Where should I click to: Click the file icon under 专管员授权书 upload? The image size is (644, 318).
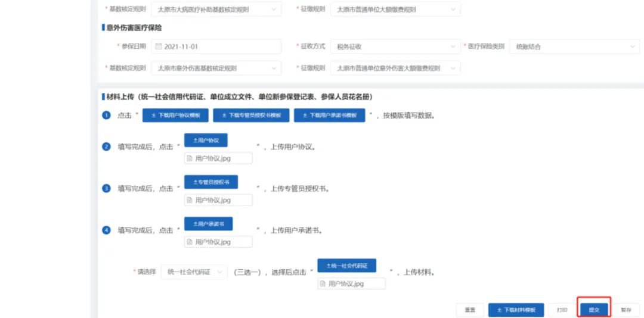[190, 200]
